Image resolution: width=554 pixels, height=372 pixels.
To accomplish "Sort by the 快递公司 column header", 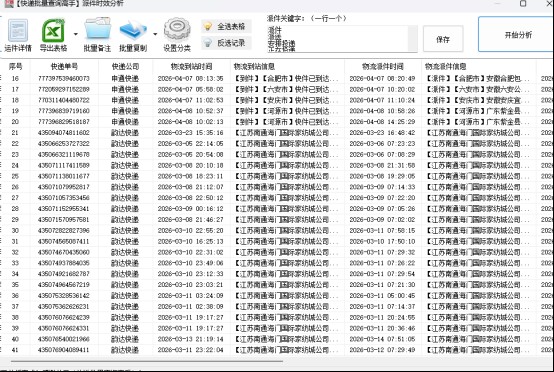I will click(x=125, y=66).
